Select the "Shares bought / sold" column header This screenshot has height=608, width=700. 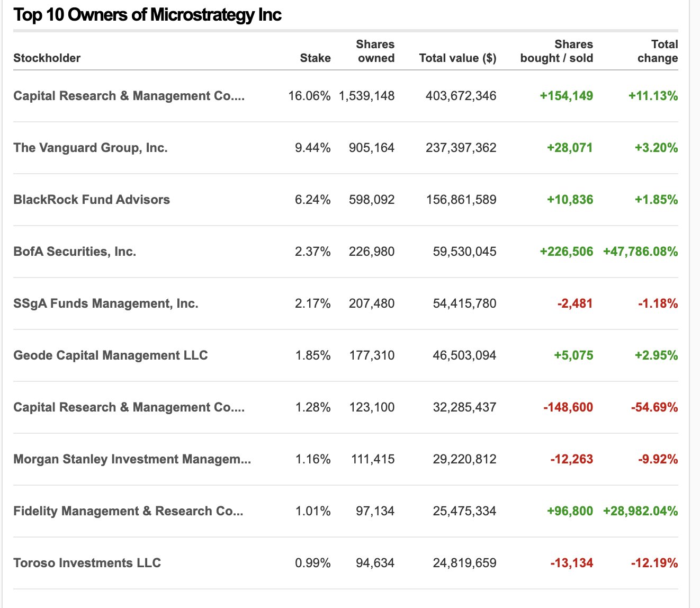click(x=557, y=51)
